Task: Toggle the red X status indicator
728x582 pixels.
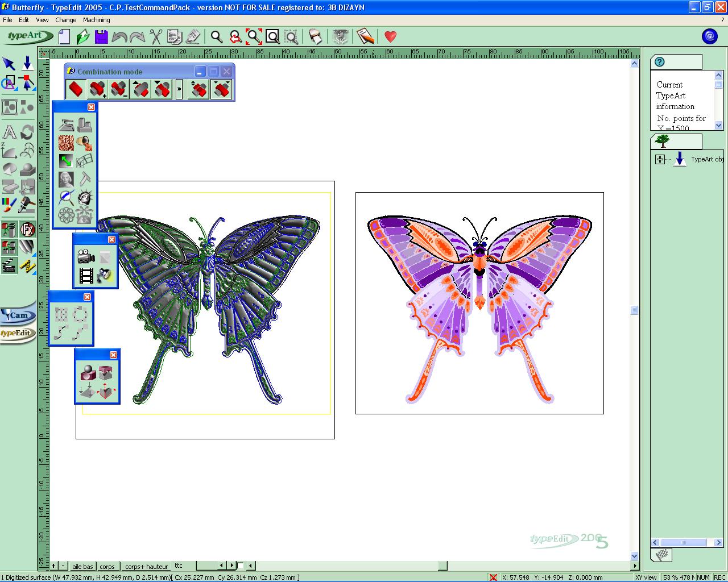Action: pyautogui.click(x=493, y=577)
